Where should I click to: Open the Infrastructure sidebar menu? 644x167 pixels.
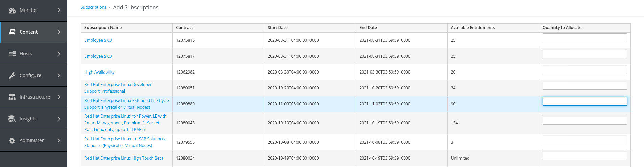pyautogui.click(x=34, y=97)
